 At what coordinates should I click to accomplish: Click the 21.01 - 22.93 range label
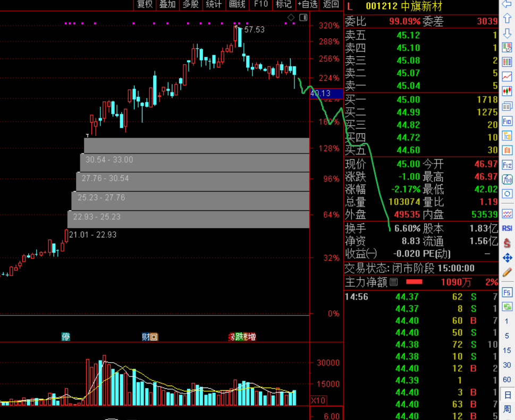coord(92,235)
